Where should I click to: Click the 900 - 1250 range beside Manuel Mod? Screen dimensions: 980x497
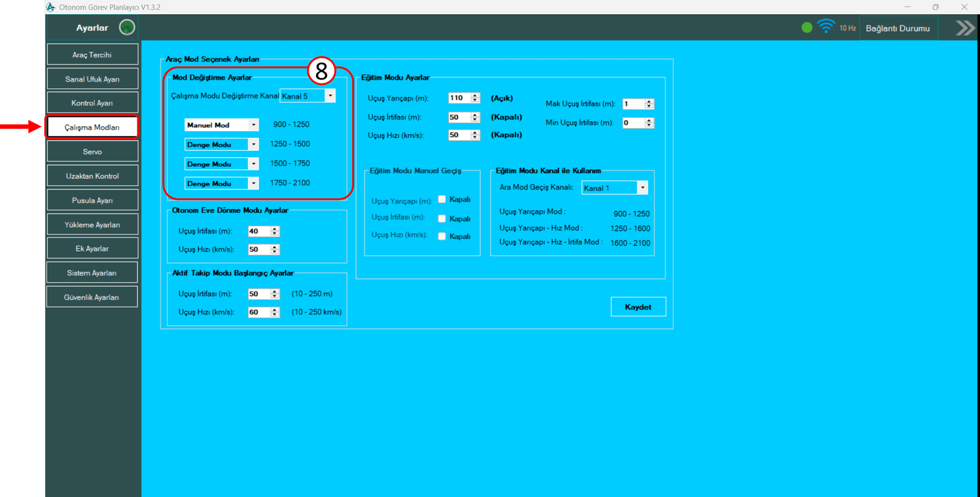click(x=291, y=124)
